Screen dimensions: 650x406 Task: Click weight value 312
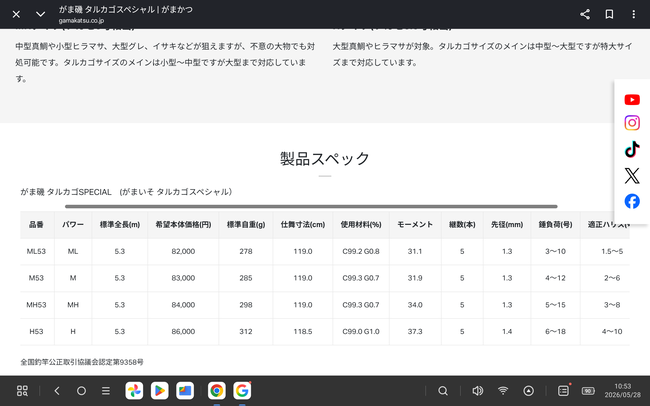click(x=246, y=332)
